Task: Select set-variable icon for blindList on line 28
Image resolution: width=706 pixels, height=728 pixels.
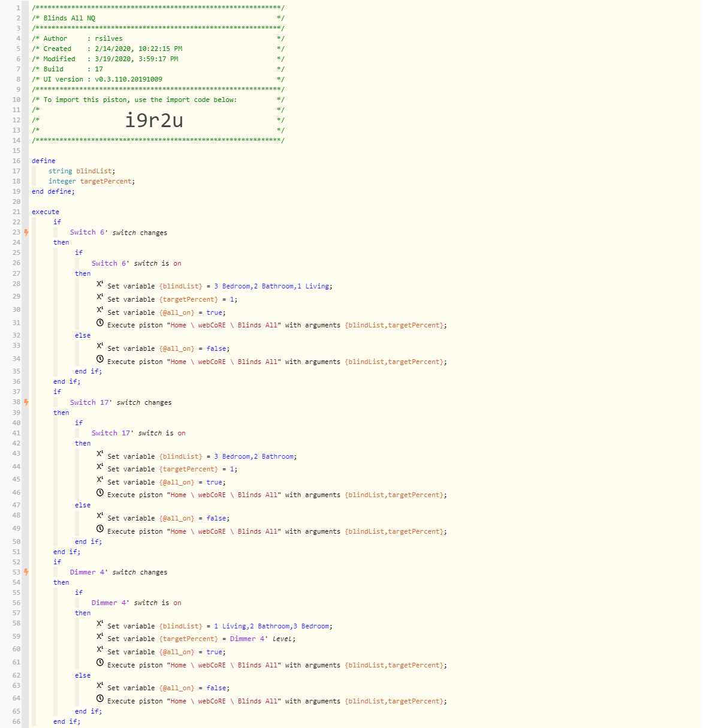Action: pos(100,284)
